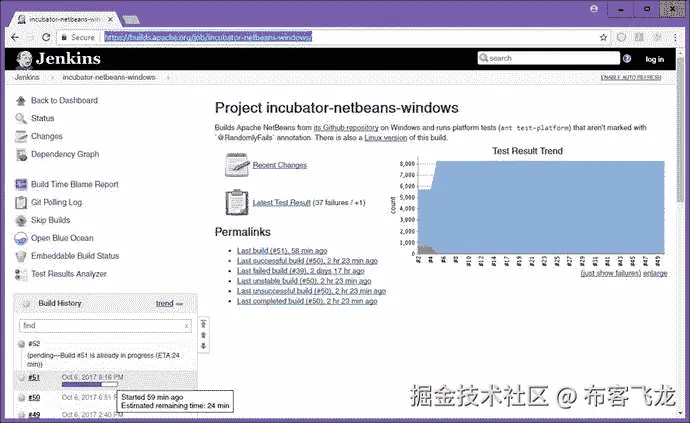
Task: Open build #50 in history
Action: [34, 398]
